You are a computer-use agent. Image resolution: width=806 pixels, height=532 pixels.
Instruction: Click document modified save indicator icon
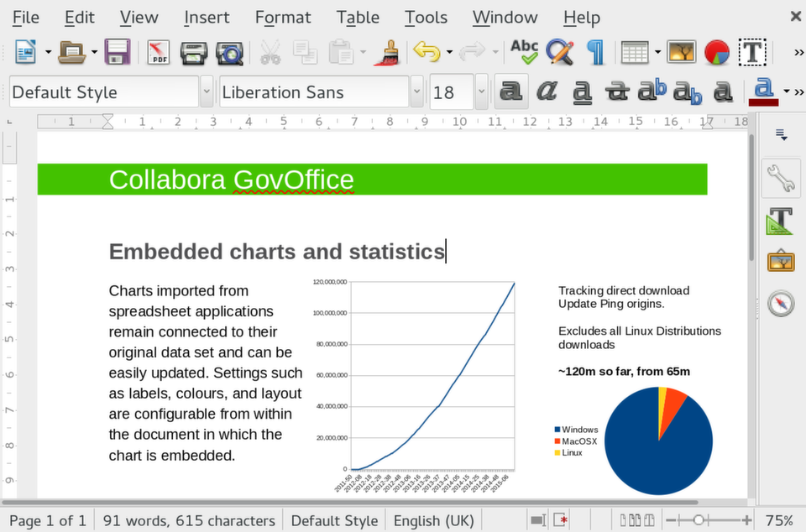coord(561,521)
